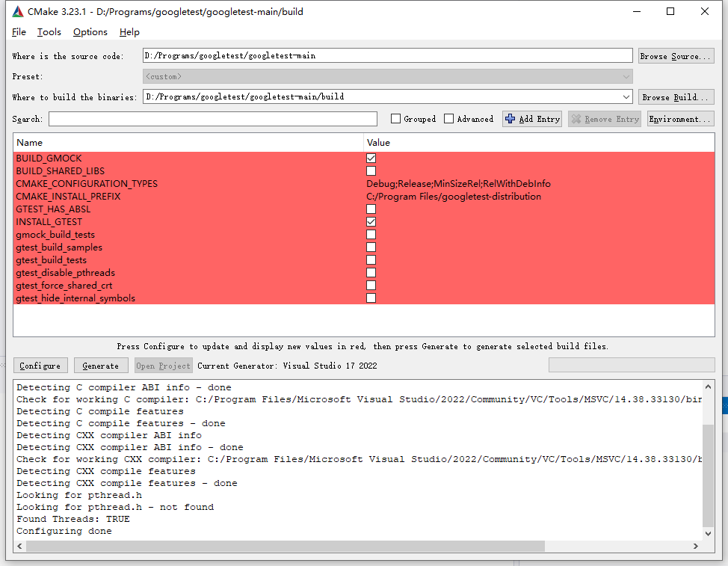Enable the gtest_build_samples checkbox
Screen dimensions: 728x566
[371, 247]
